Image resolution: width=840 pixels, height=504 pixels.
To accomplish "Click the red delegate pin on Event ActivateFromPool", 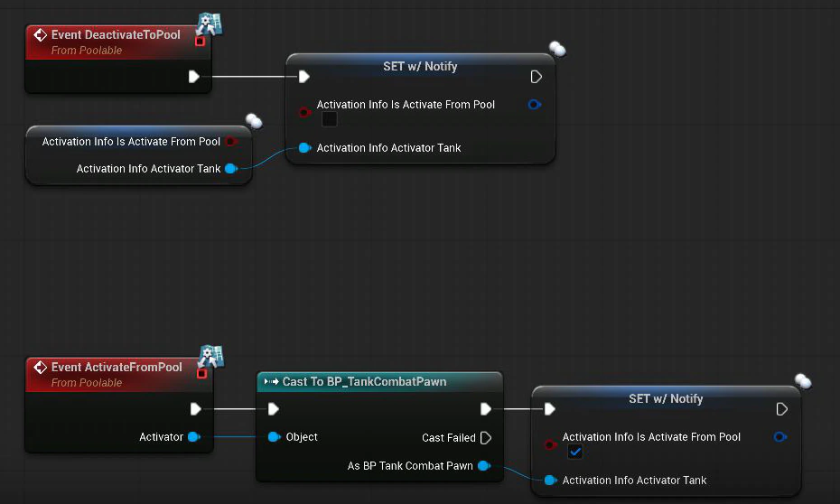I will 201,373.
